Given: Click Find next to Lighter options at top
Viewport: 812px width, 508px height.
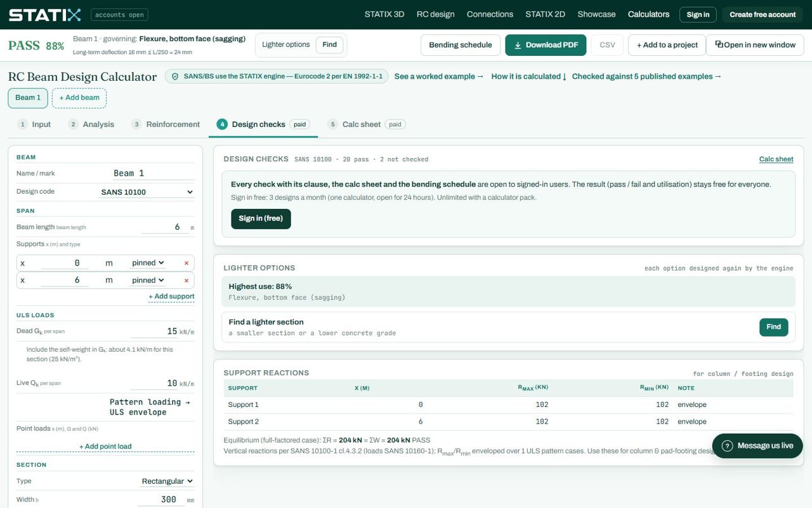Looking at the screenshot, I should point(330,44).
